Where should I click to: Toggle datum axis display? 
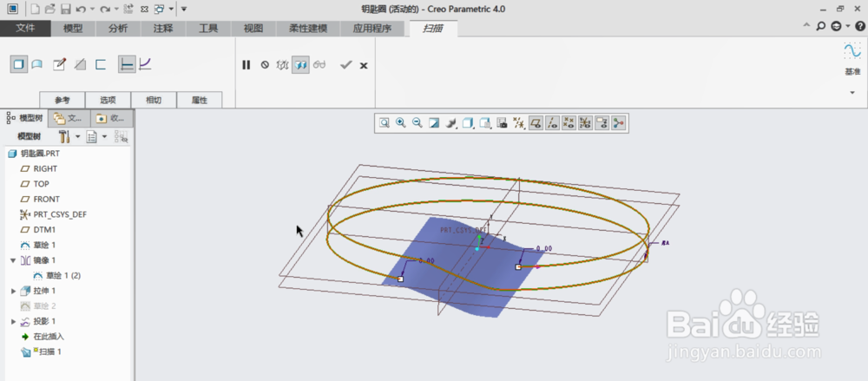552,123
